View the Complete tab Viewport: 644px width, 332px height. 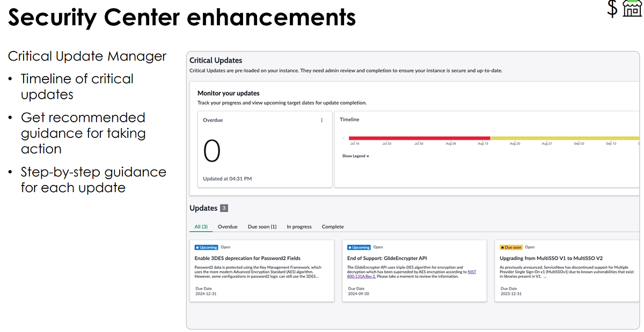click(333, 227)
